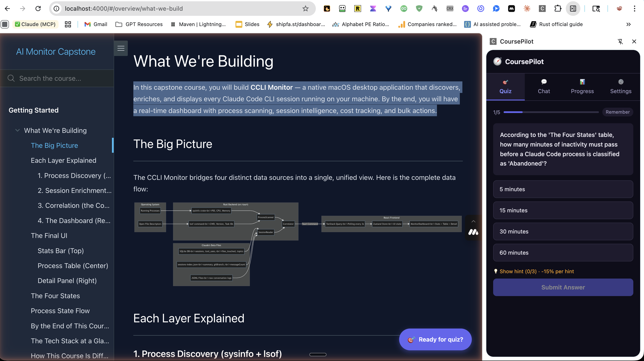Click the browser reload icon
Screen dimensions: 644x361
pos(38,9)
